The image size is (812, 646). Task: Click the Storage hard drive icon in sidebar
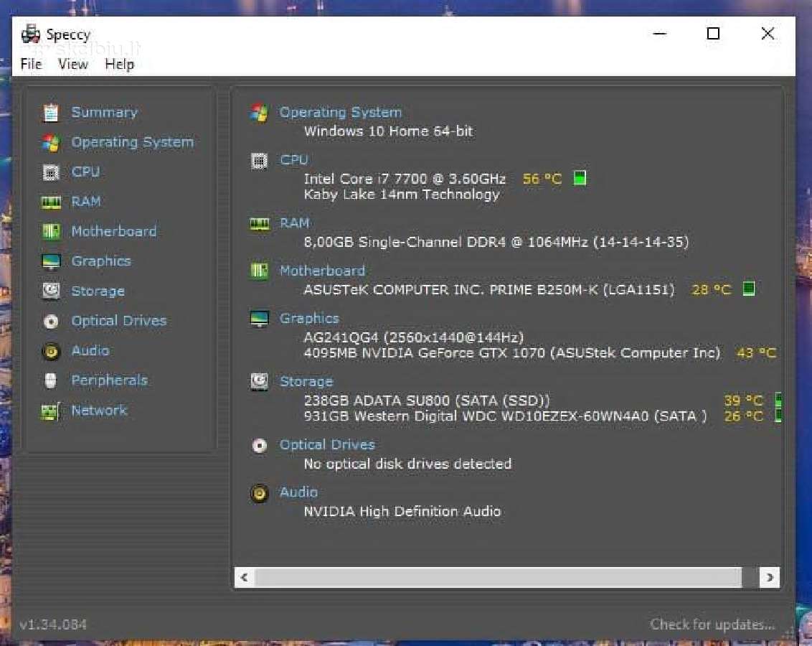tap(51, 291)
